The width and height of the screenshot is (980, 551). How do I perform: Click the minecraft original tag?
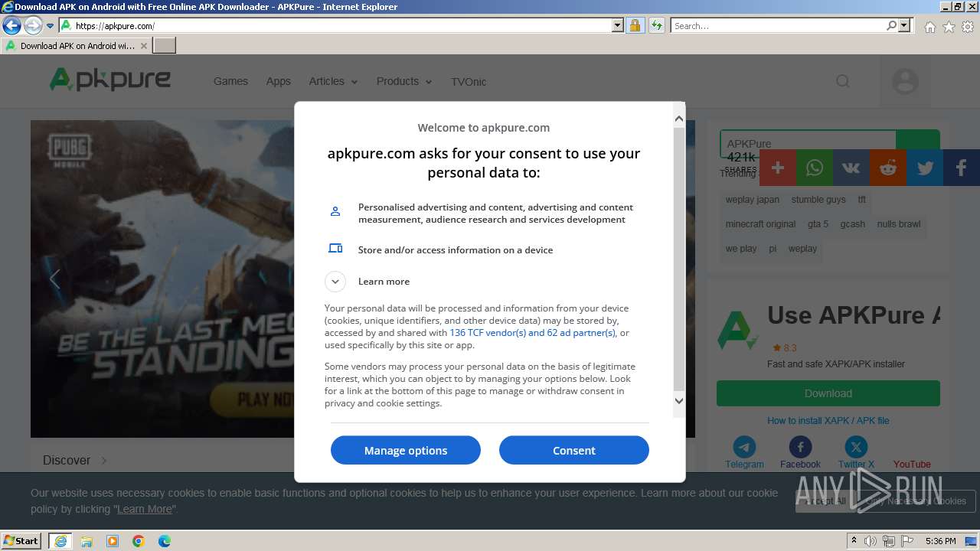[760, 224]
